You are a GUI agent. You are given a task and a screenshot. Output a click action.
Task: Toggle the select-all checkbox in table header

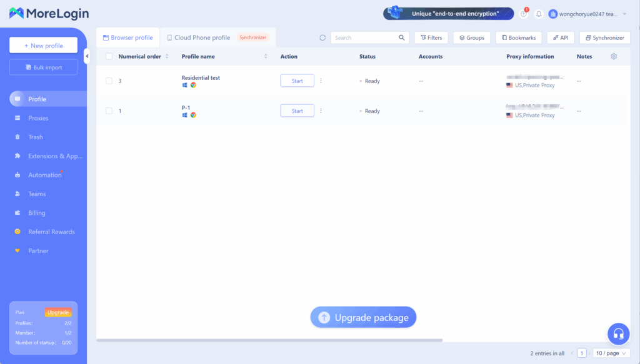click(109, 56)
